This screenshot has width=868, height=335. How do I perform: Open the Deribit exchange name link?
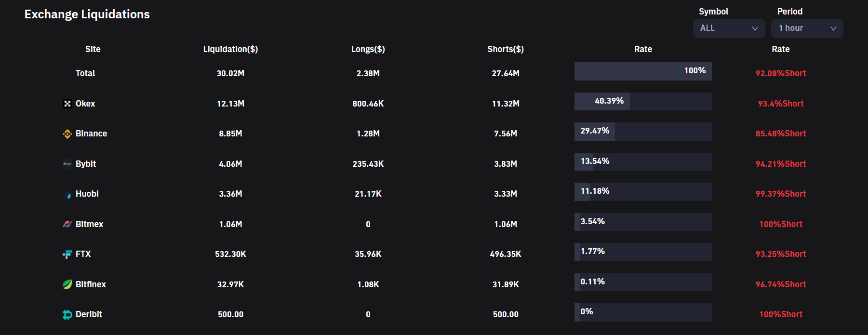[89, 314]
